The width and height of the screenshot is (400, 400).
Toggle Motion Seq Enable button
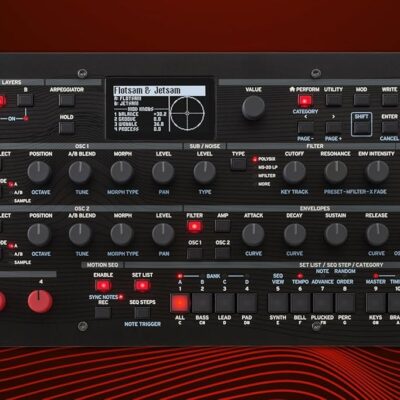point(103,286)
